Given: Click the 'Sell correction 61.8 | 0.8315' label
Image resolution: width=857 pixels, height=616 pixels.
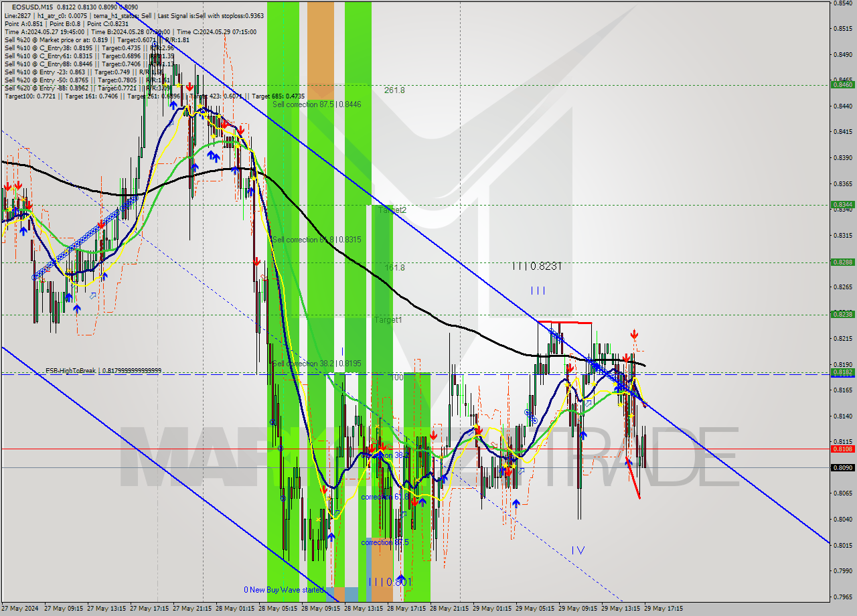Looking at the screenshot, I should [x=317, y=240].
